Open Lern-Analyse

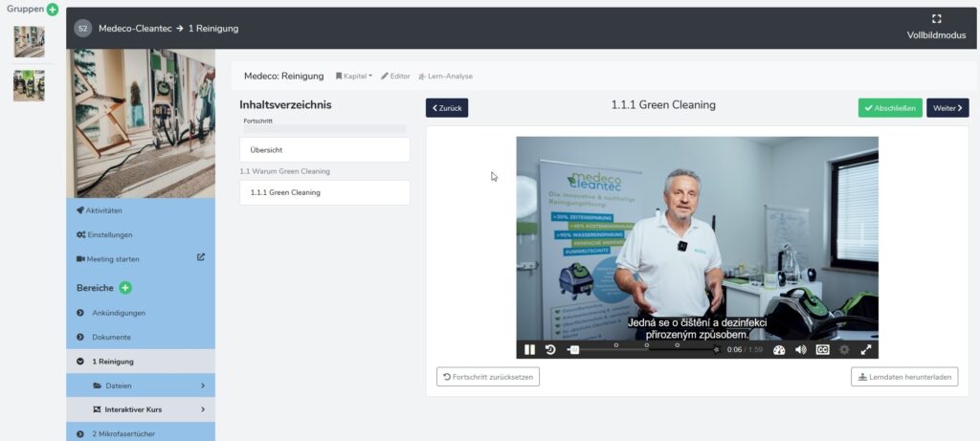[x=446, y=76]
